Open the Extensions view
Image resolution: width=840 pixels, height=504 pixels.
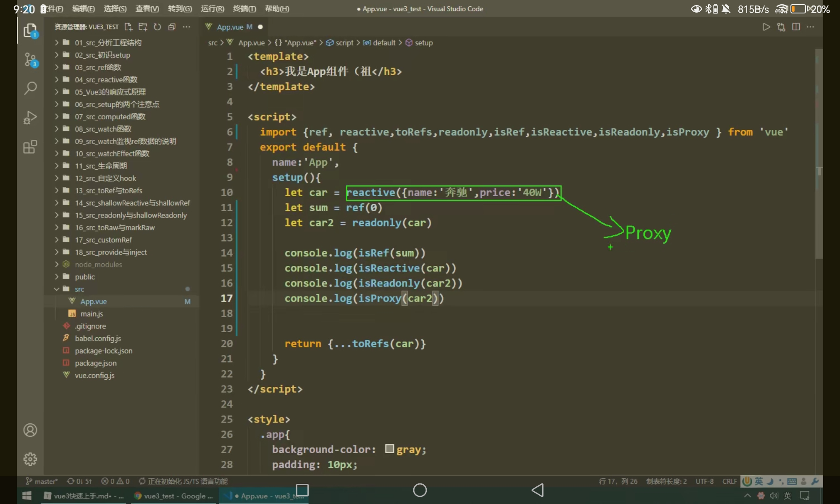point(30,147)
